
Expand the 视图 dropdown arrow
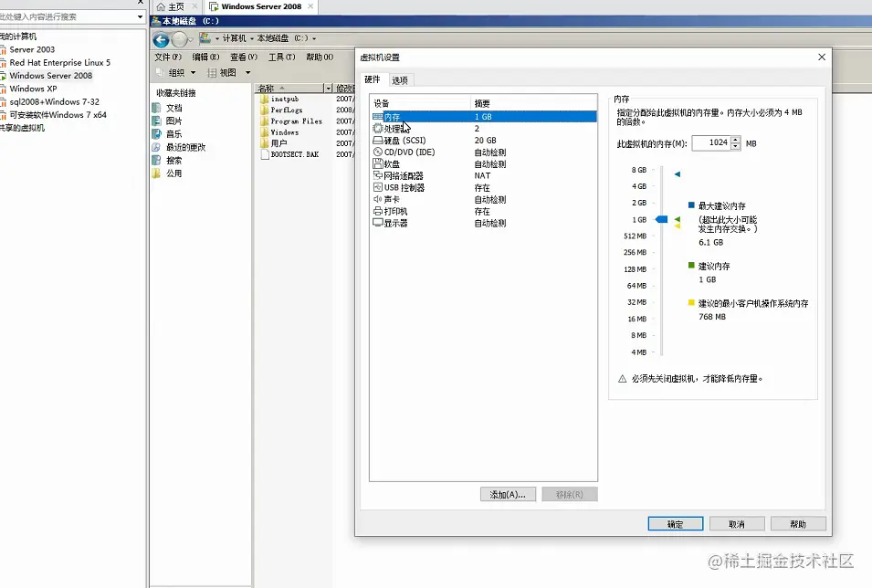click(248, 73)
